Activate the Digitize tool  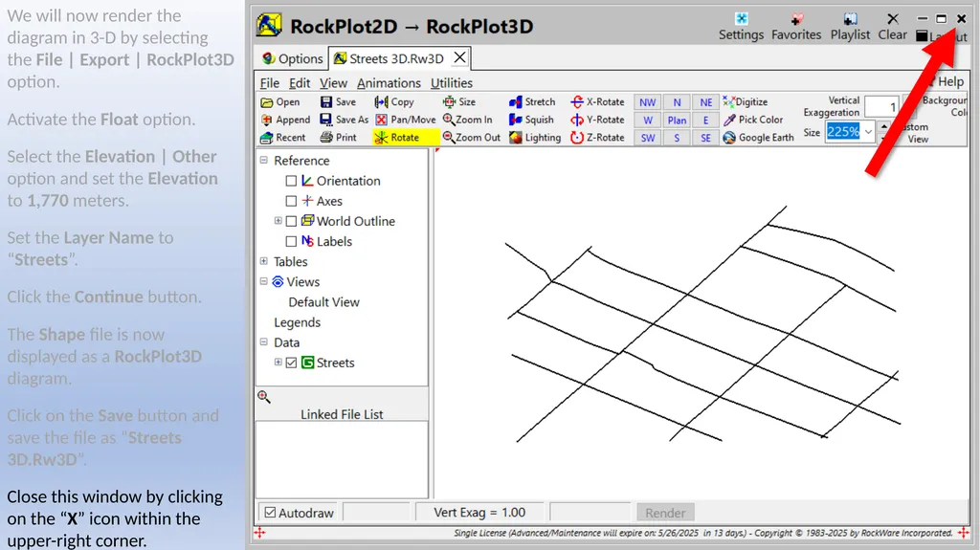[745, 102]
